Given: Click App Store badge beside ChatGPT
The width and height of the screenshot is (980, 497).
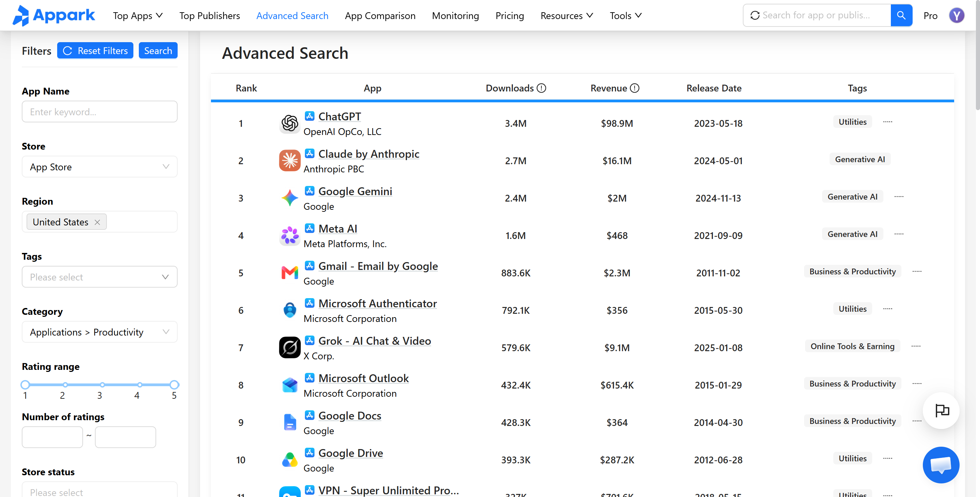Looking at the screenshot, I should (x=309, y=116).
